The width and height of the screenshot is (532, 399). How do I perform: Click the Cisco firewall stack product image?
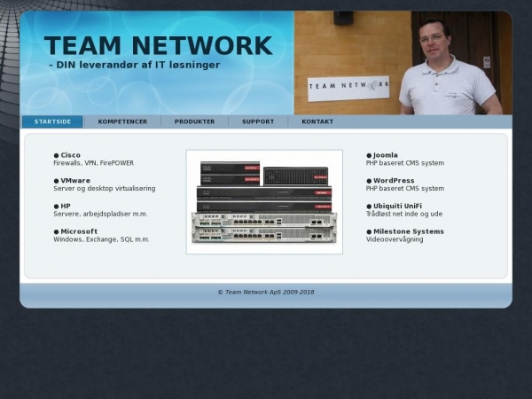pos(264,202)
